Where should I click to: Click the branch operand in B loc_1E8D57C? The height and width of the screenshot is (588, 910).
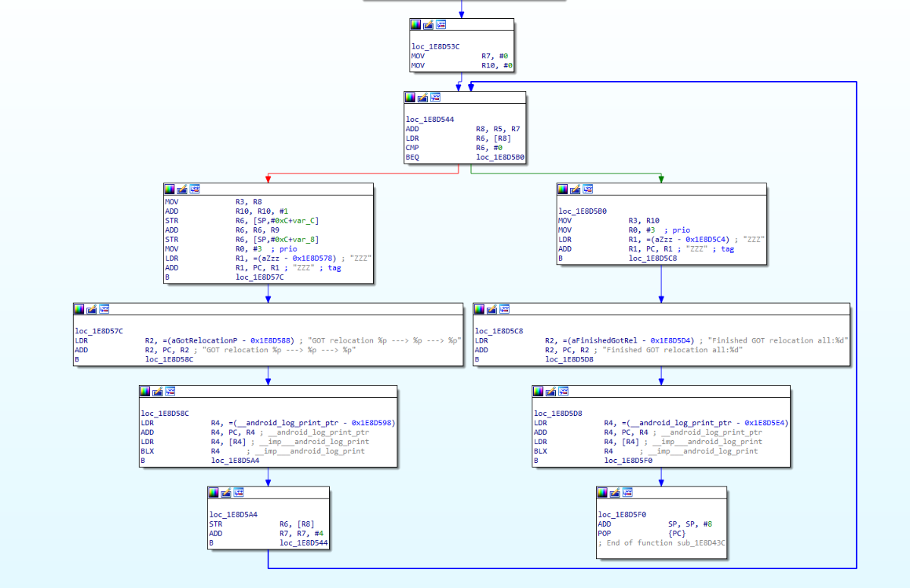tap(260, 277)
